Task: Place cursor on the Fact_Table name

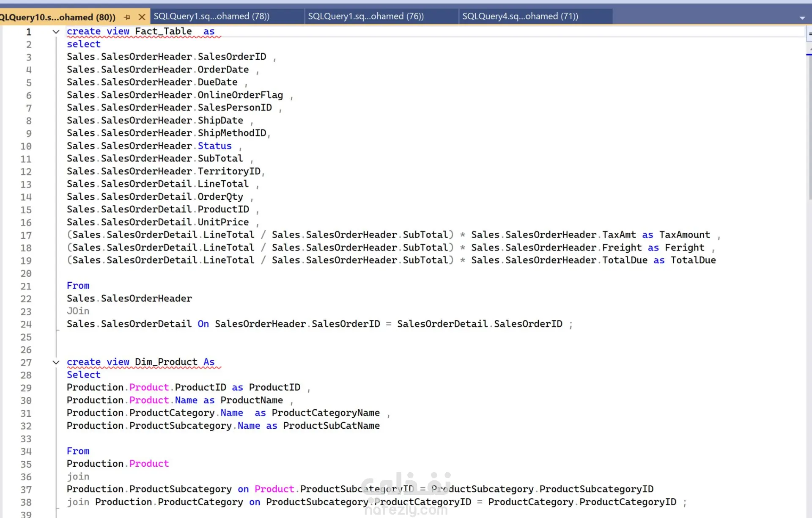Action: (163, 31)
